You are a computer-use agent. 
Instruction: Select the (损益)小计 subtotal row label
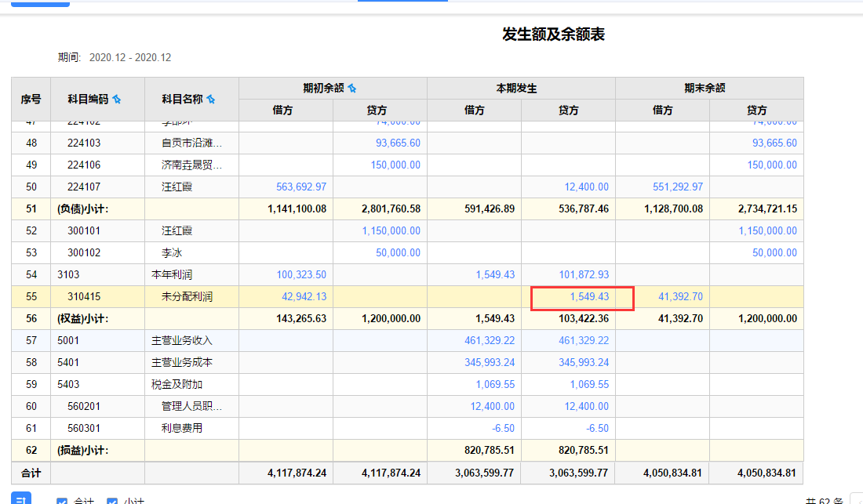(x=82, y=451)
